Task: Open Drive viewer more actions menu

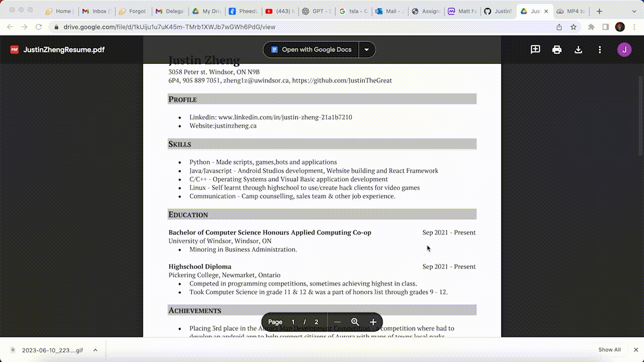Action: coord(600,50)
